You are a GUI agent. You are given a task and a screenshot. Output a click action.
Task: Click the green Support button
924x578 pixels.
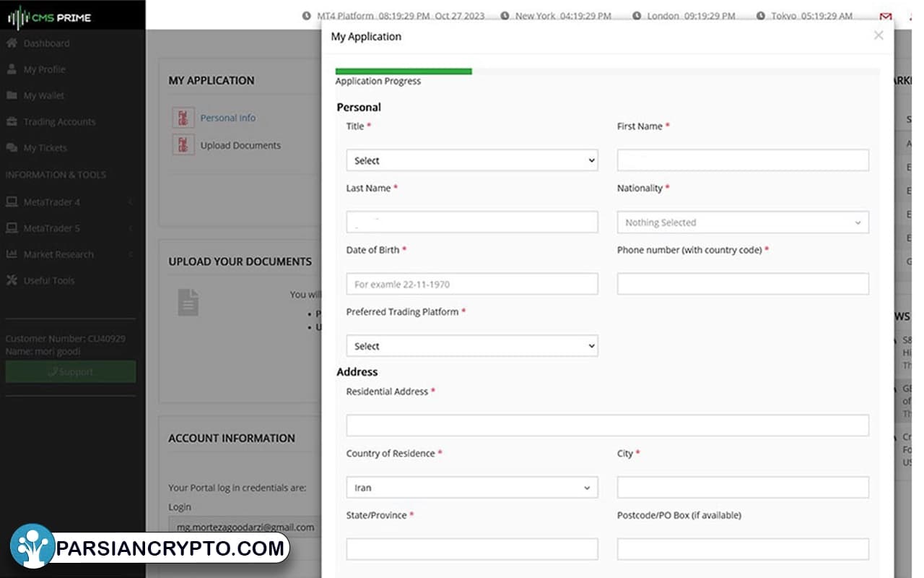(71, 371)
